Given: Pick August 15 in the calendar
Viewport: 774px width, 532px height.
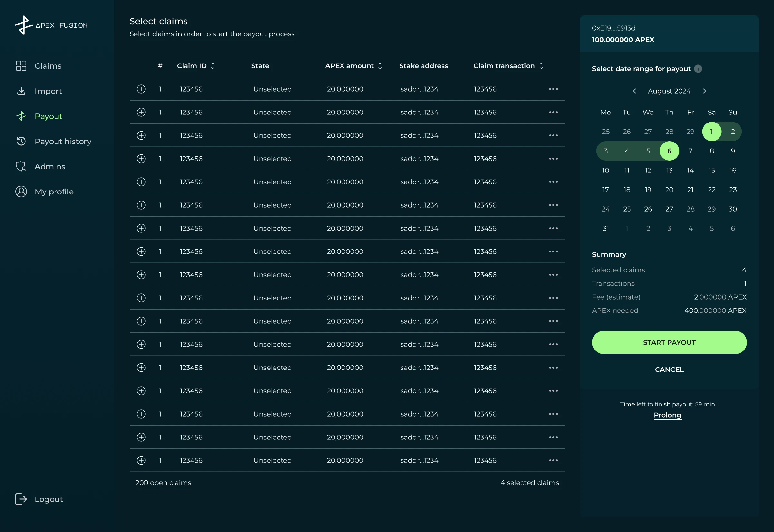Looking at the screenshot, I should (712, 170).
